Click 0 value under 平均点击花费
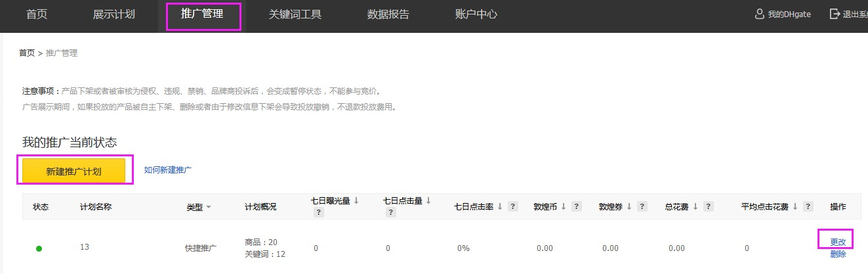The height and width of the screenshot is (274, 868). (x=747, y=248)
